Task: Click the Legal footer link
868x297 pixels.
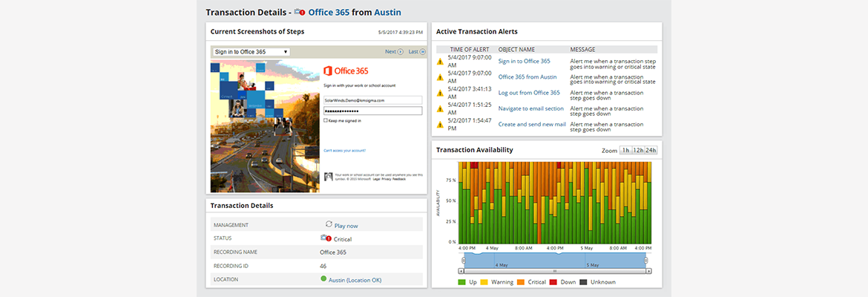Action: coord(376,180)
